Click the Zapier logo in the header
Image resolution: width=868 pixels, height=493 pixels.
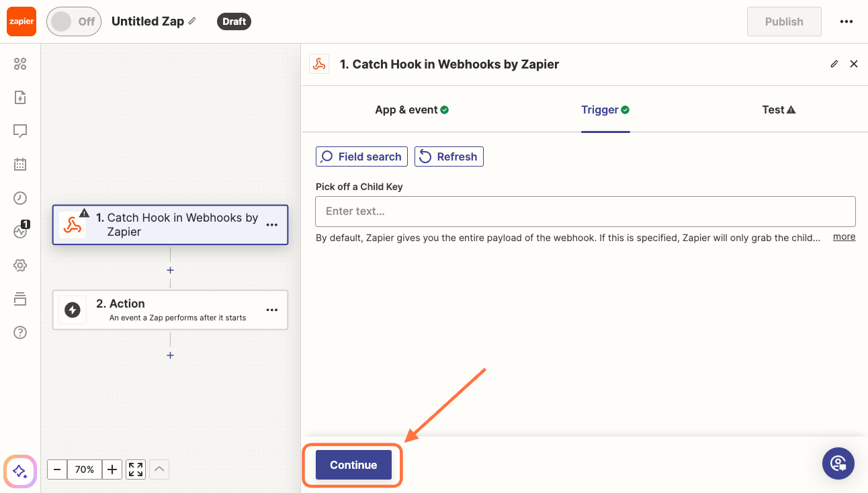click(x=21, y=21)
